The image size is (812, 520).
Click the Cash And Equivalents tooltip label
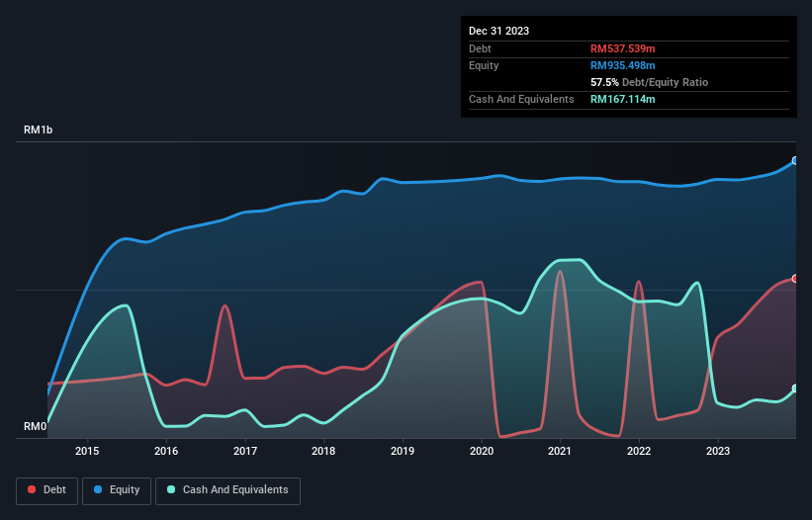[521, 99]
